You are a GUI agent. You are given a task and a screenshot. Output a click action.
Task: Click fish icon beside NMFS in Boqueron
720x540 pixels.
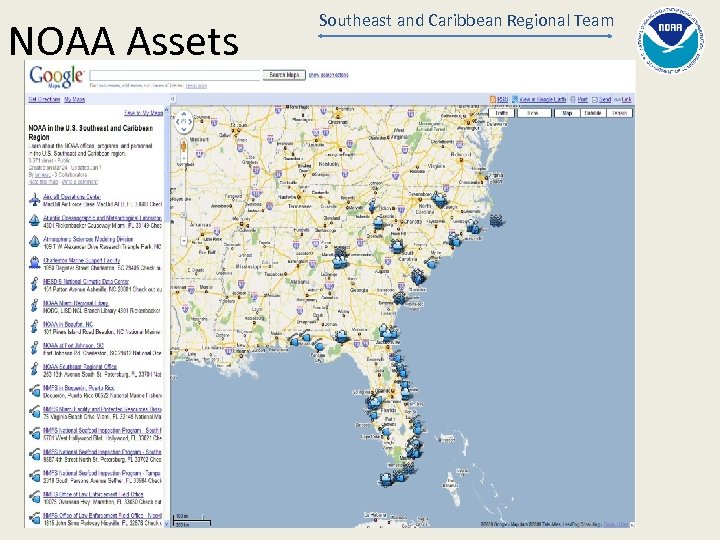click(x=34, y=391)
